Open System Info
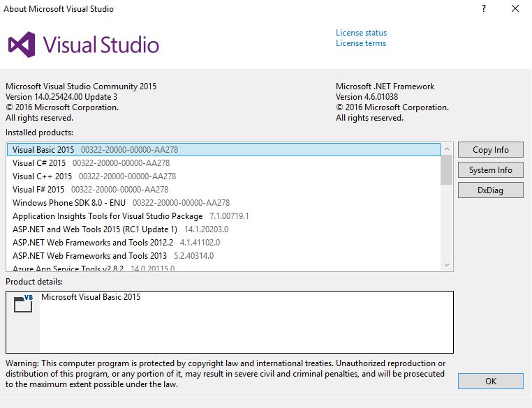The width and height of the screenshot is (532, 408). pos(490,170)
